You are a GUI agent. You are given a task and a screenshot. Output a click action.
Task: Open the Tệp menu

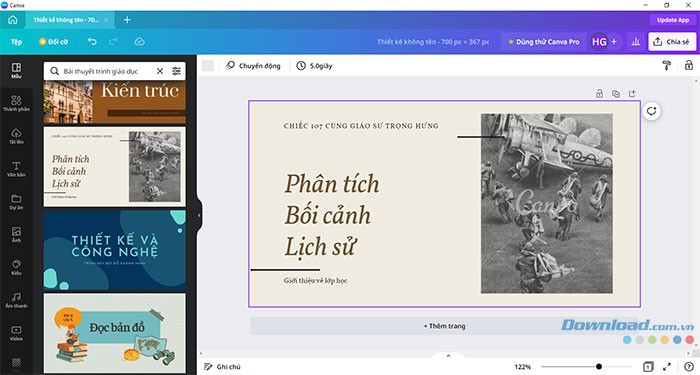click(16, 42)
